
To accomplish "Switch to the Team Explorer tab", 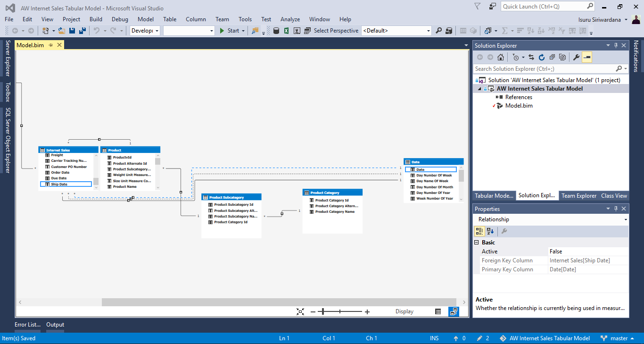I will point(579,195).
